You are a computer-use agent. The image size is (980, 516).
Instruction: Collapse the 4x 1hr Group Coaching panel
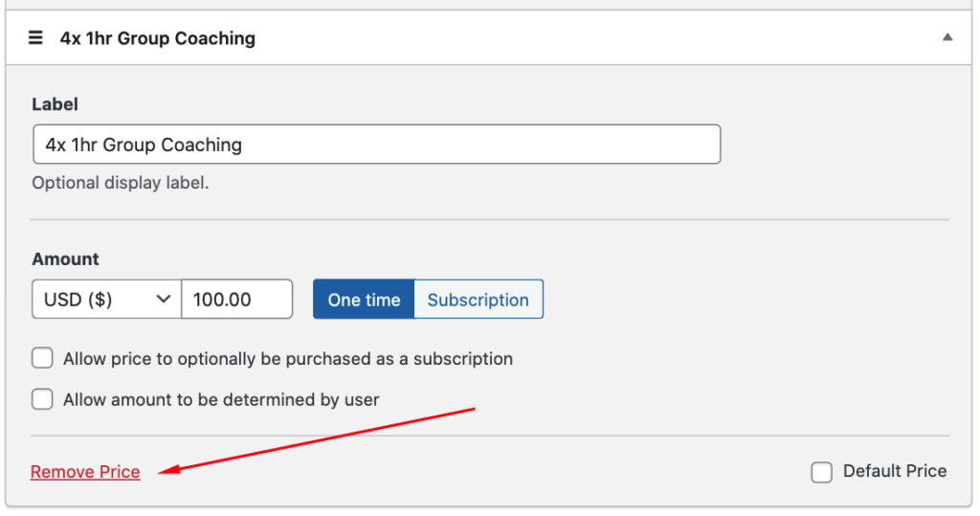(947, 38)
